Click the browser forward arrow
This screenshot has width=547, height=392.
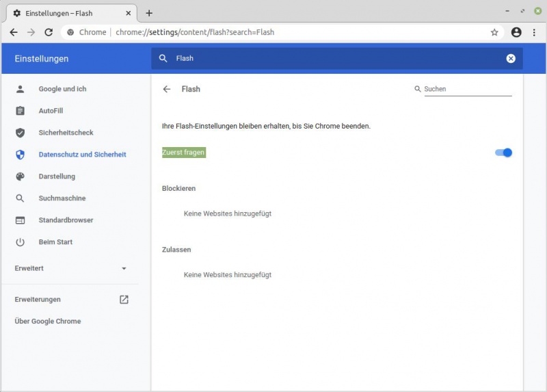[31, 32]
